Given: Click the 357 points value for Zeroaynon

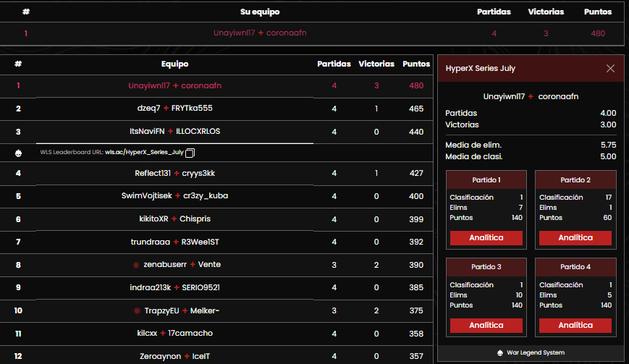Looking at the screenshot, I should point(416,356).
